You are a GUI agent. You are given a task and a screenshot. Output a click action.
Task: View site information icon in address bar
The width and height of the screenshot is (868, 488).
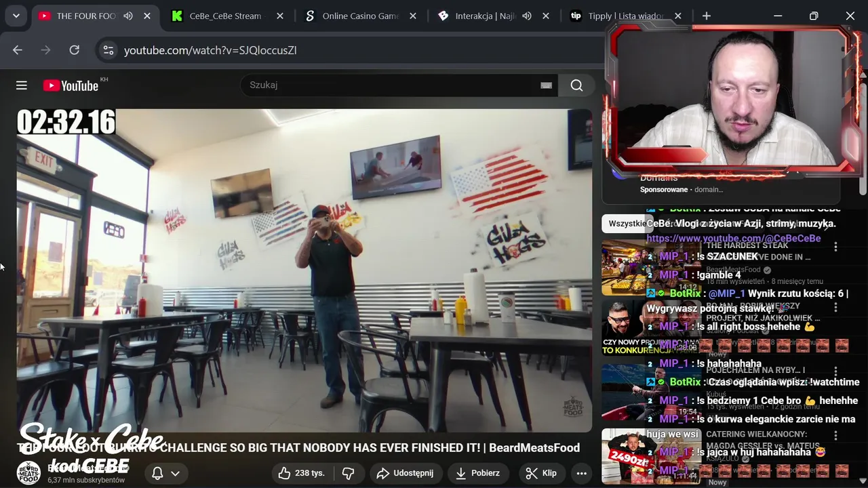[108, 50]
